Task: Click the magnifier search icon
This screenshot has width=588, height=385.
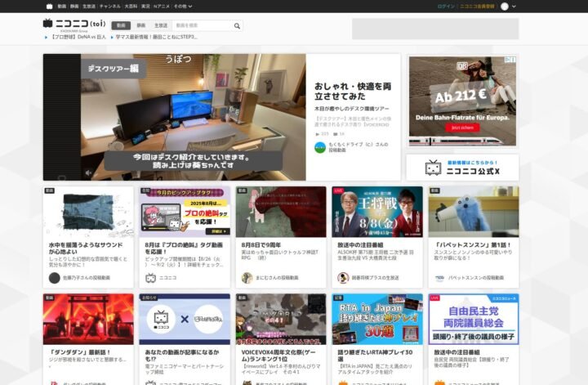Action: click(237, 26)
